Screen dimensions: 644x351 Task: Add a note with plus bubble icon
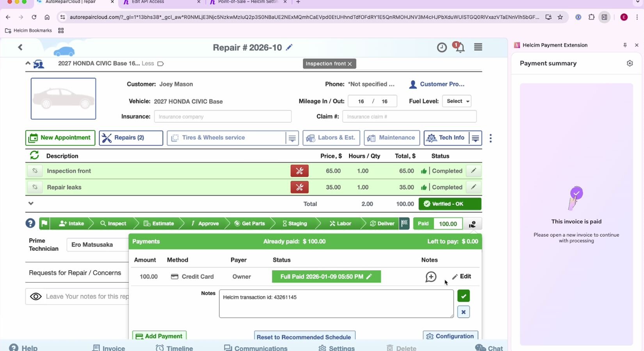[431, 277]
